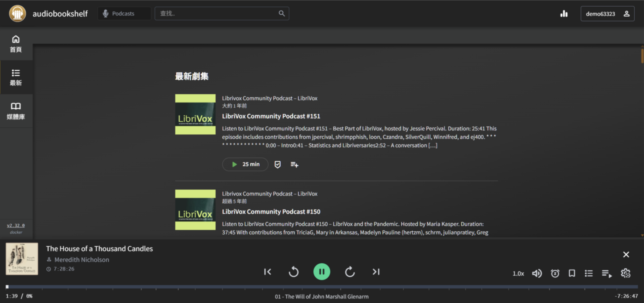
Task: Open the demo63323 user menu
Action: pyautogui.click(x=607, y=14)
